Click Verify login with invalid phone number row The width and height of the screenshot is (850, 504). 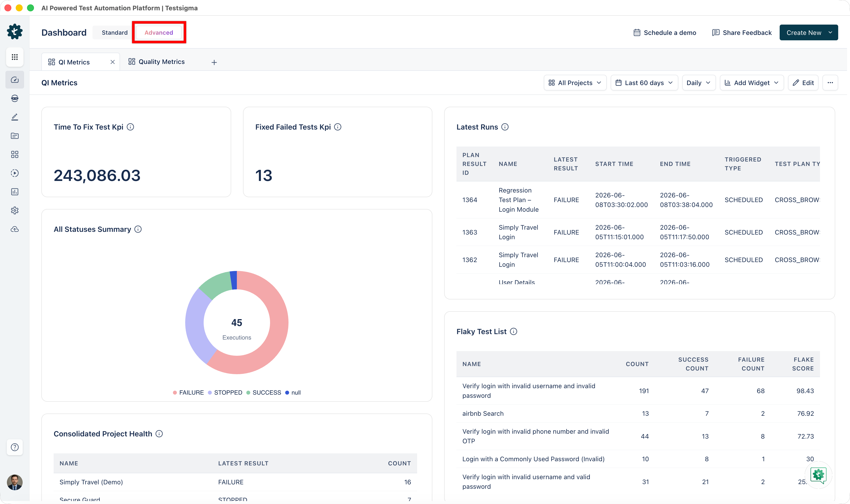coord(638,436)
